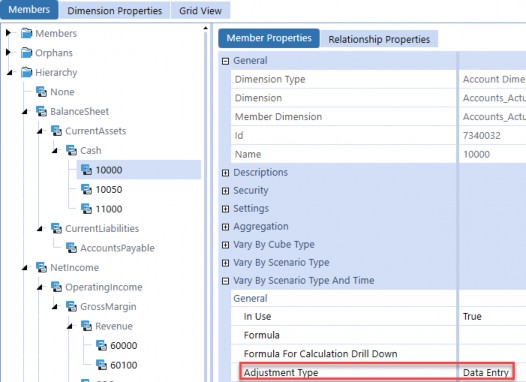Viewport: 526px width, 382px height.
Task: Click the GrossMargin member icon
Action: click(x=71, y=306)
